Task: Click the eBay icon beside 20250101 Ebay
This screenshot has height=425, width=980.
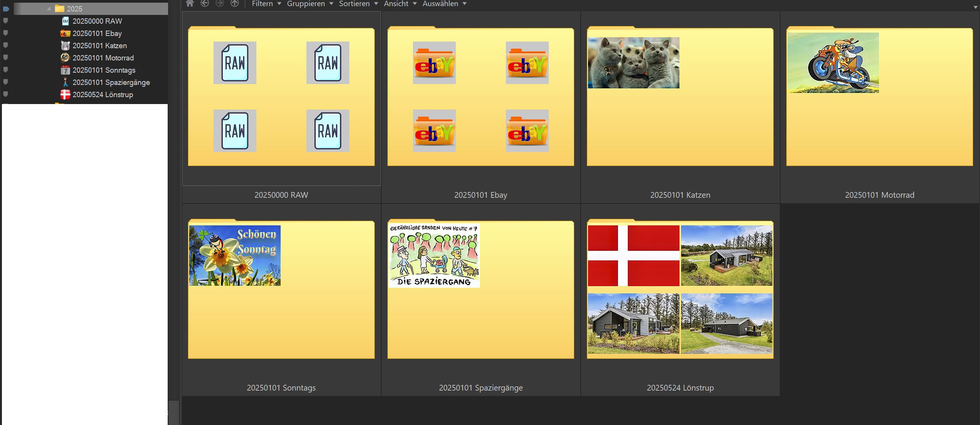Action: point(65,34)
